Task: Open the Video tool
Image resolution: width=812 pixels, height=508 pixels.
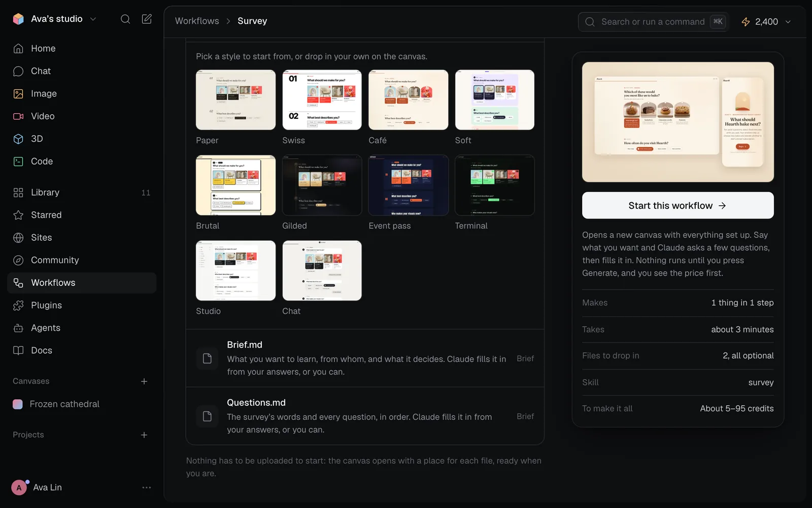Action: (82, 116)
